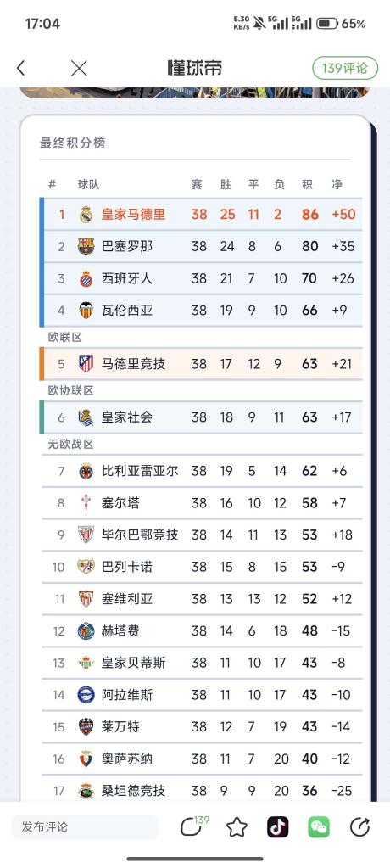The image size is (390, 868).
Task: Tap the 西班牙人 club badge
Action: click(x=86, y=278)
